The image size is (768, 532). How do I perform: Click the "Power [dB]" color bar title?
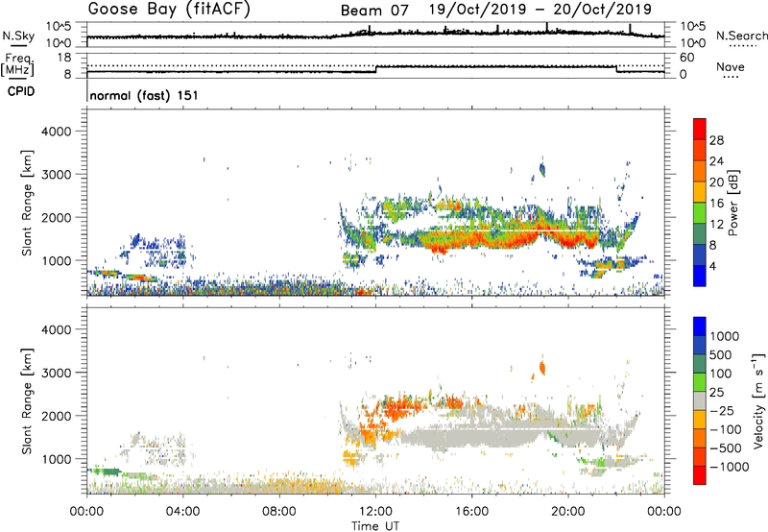(x=733, y=203)
